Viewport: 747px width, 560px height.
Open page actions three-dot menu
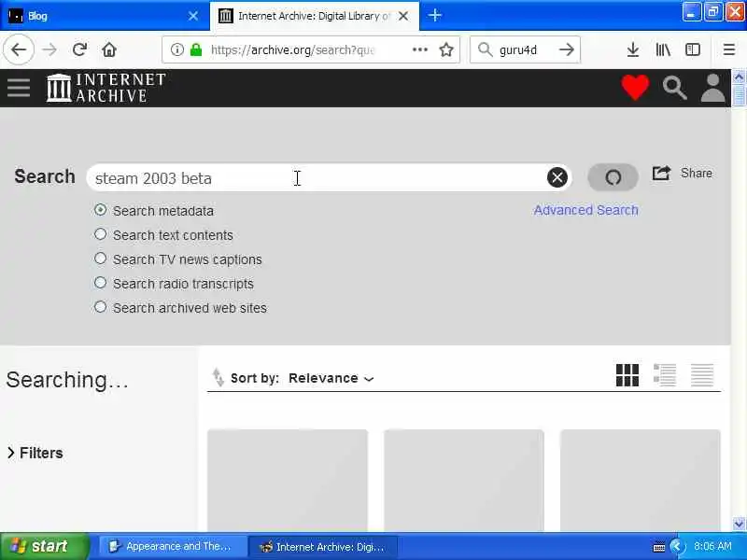tap(419, 49)
